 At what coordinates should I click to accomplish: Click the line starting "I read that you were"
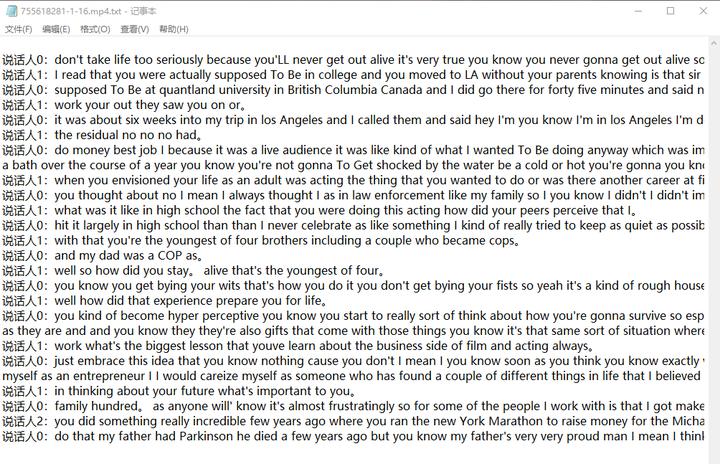point(300,74)
